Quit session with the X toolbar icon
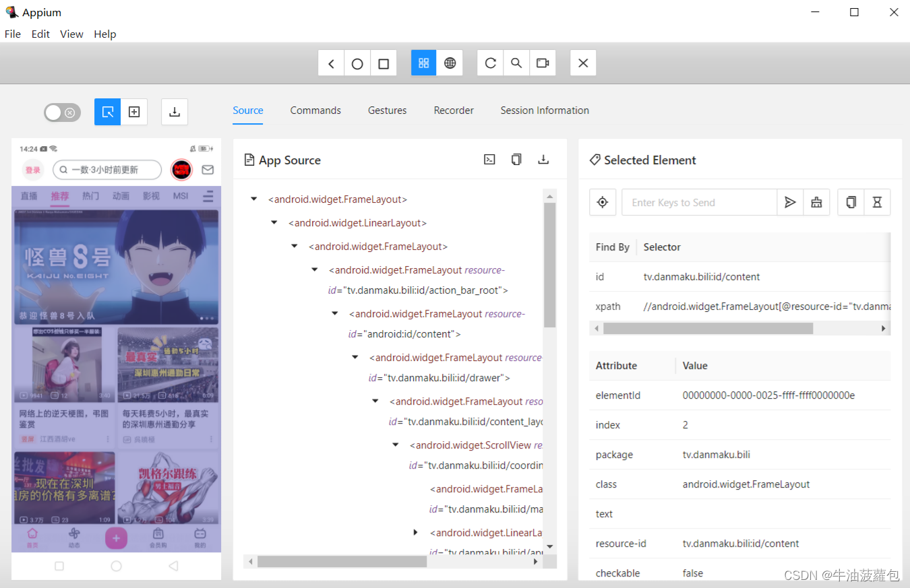Image resolution: width=910 pixels, height=588 pixels. point(583,63)
